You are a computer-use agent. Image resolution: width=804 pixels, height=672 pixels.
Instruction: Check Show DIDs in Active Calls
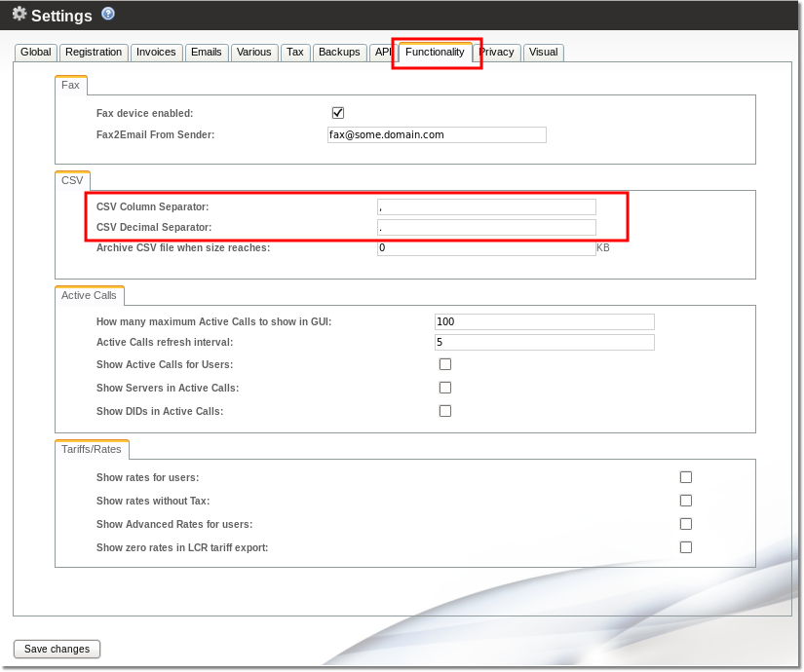(x=445, y=411)
